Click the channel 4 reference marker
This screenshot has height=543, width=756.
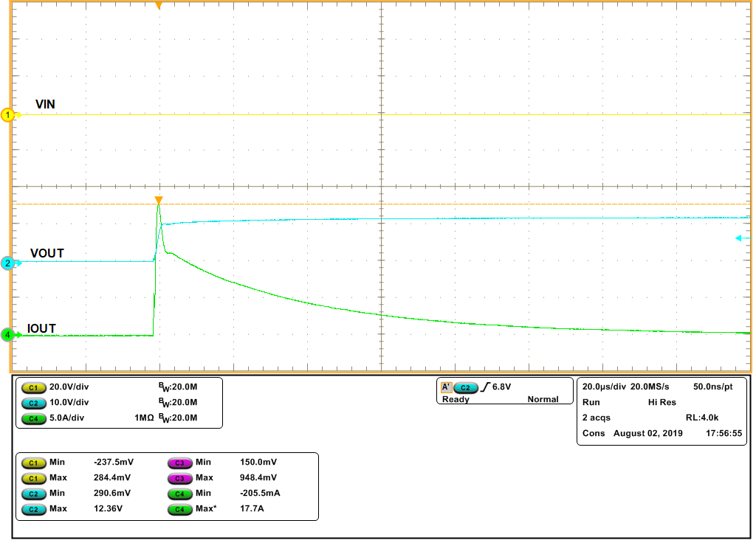tap(6, 333)
